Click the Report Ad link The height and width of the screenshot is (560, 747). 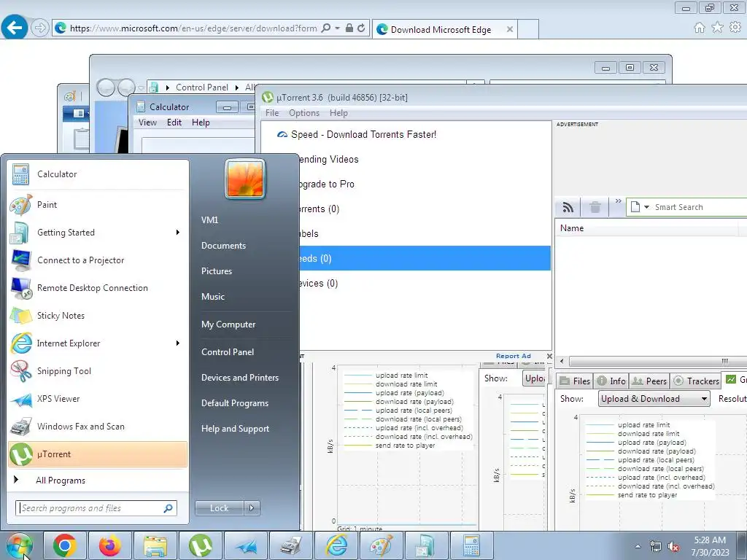(513, 356)
